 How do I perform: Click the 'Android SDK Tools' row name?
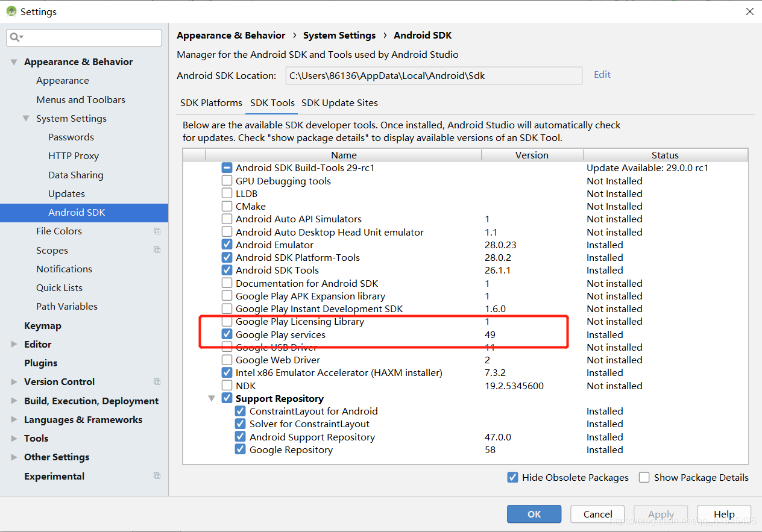pos(277,271)
